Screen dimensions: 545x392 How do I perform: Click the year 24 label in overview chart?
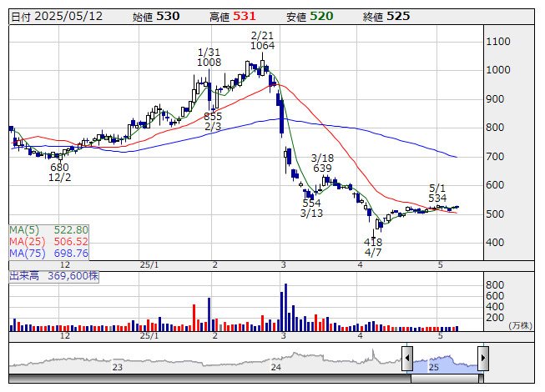(x=276, y=367)
